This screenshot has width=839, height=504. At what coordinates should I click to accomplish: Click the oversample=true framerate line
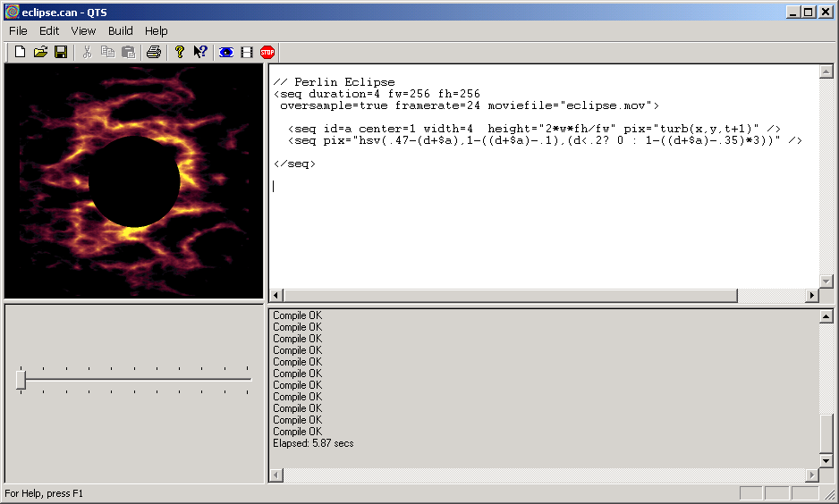pos(470,105)
